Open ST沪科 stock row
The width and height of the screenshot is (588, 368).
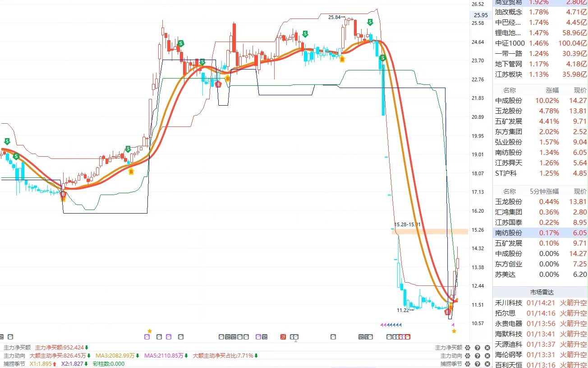pos(540,173)
